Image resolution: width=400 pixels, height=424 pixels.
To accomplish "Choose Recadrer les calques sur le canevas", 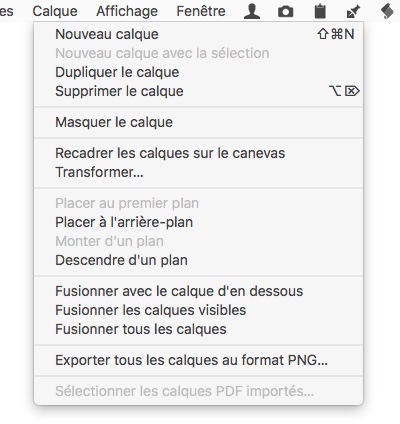I will pyautogui.click(x=199, y=153).
